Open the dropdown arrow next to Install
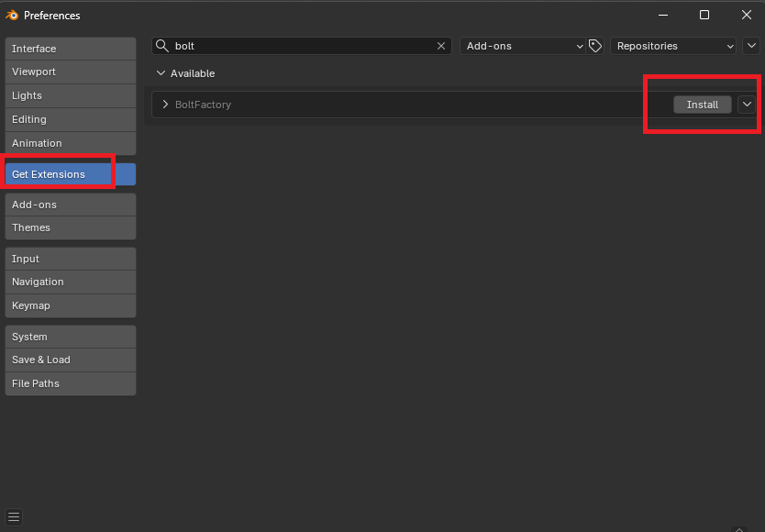The height and width of the screenshot is (532, 765). (x=747, y=105)
